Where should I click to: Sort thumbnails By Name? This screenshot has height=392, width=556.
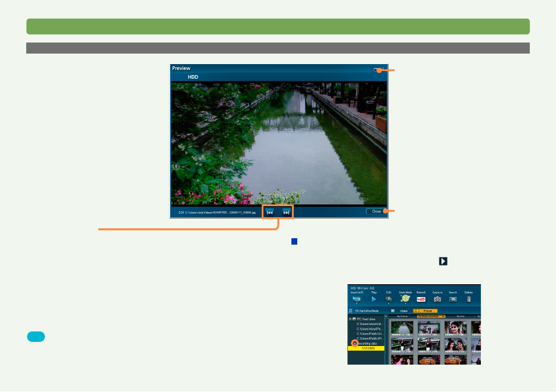[x=402, y=316]
